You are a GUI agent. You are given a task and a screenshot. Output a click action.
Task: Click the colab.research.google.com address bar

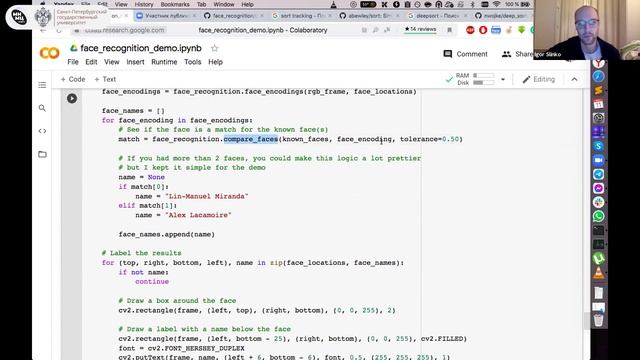coord(124,30)
